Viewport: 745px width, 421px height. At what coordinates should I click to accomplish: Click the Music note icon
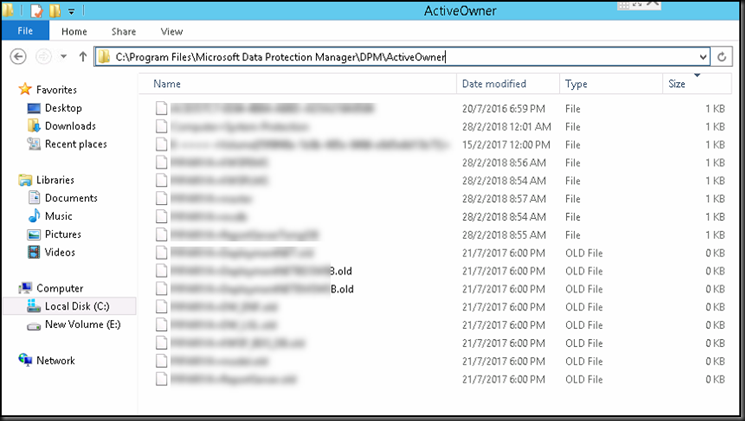34,216
